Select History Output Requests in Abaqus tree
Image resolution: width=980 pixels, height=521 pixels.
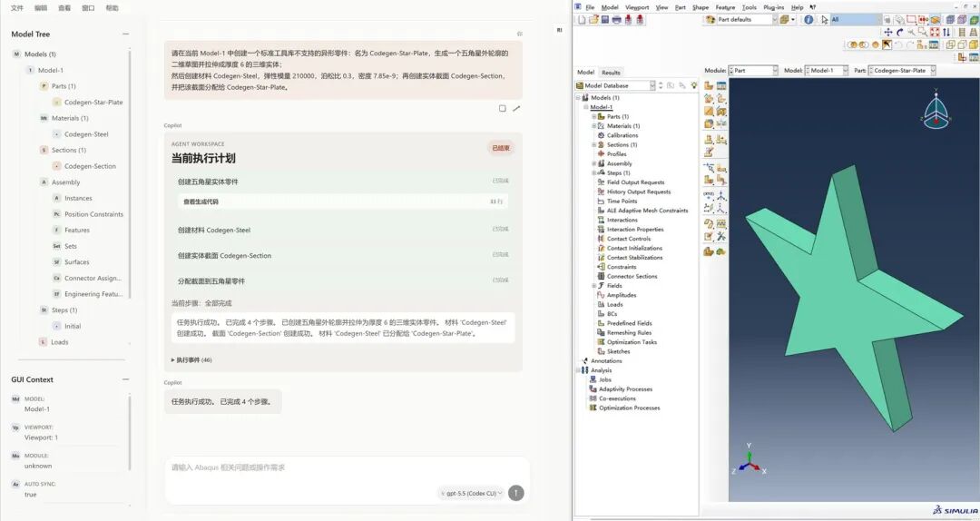(638, 192)
